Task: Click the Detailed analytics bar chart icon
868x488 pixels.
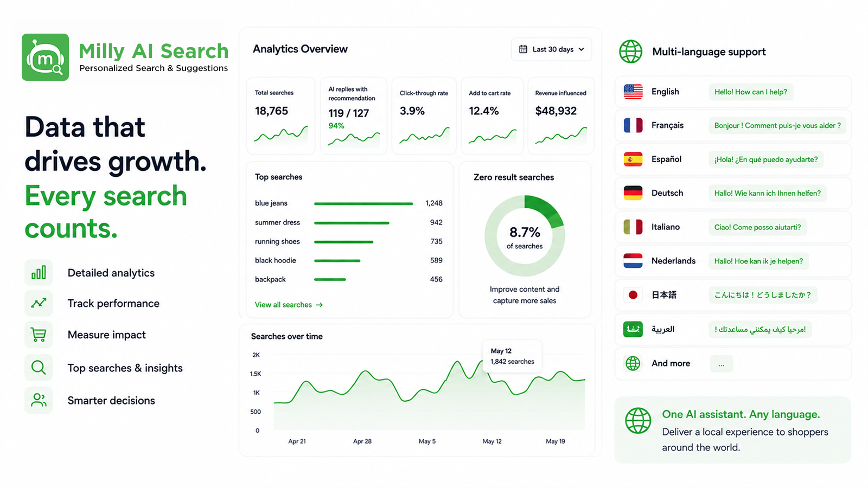Action: tap(39, 273)
